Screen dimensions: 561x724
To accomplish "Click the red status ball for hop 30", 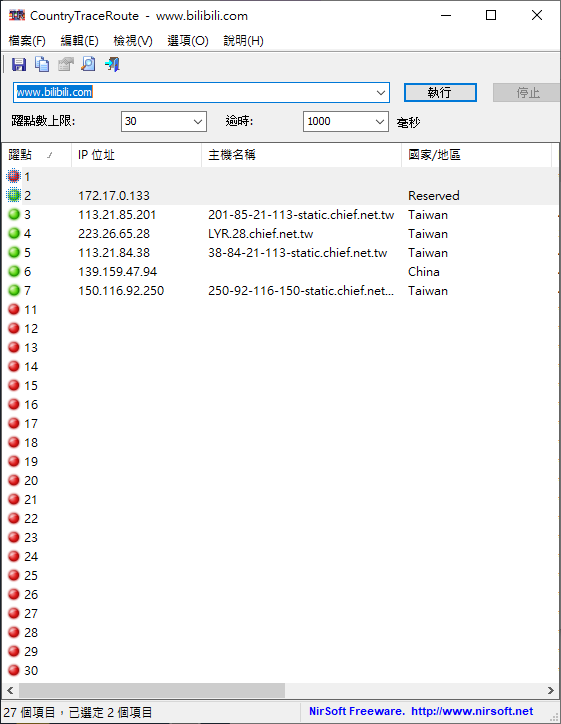I will [14, 670].
